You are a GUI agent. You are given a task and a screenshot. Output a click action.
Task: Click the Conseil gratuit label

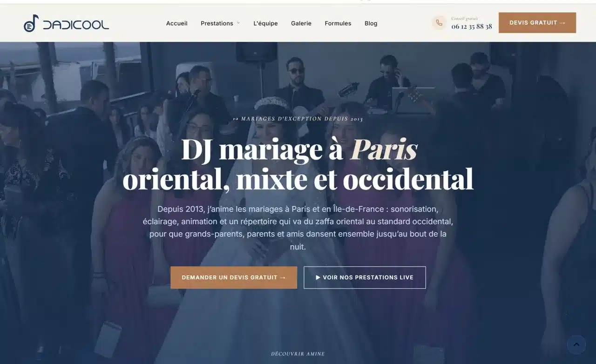[x=465, y=19]
